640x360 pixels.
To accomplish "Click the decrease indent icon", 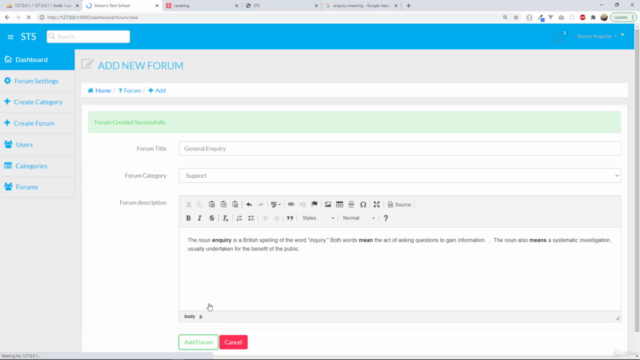I will (264, 218).
